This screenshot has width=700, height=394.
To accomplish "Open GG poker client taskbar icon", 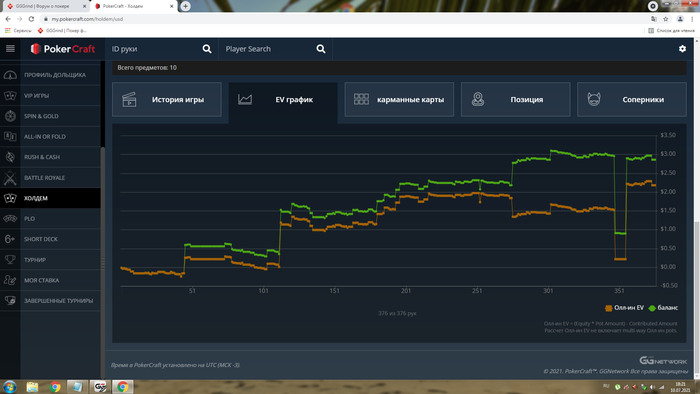I will click(x=100, y=387).
